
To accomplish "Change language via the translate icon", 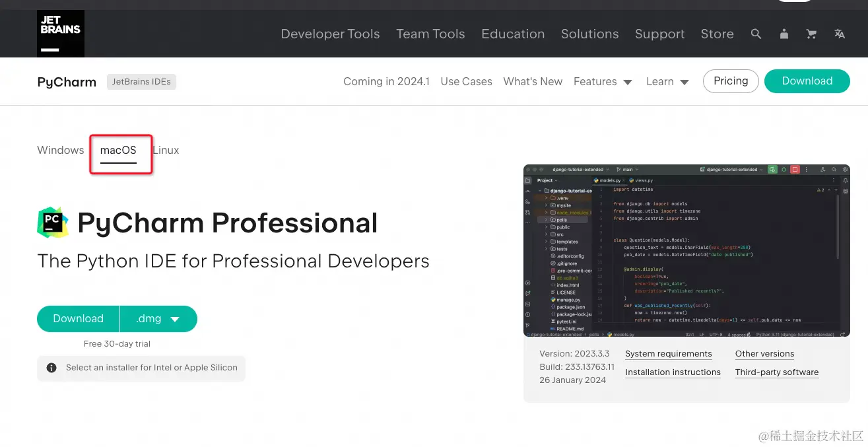I will point(840,34).
